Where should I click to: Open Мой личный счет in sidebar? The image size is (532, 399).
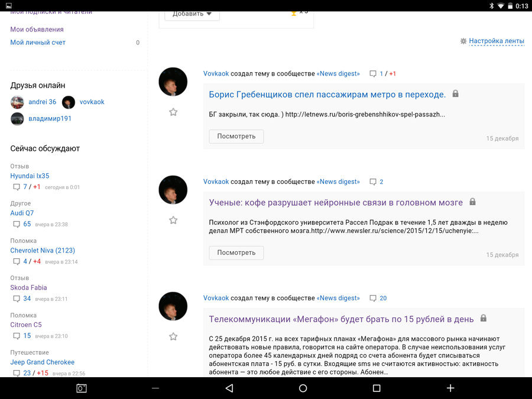click(x=38, y=43)
